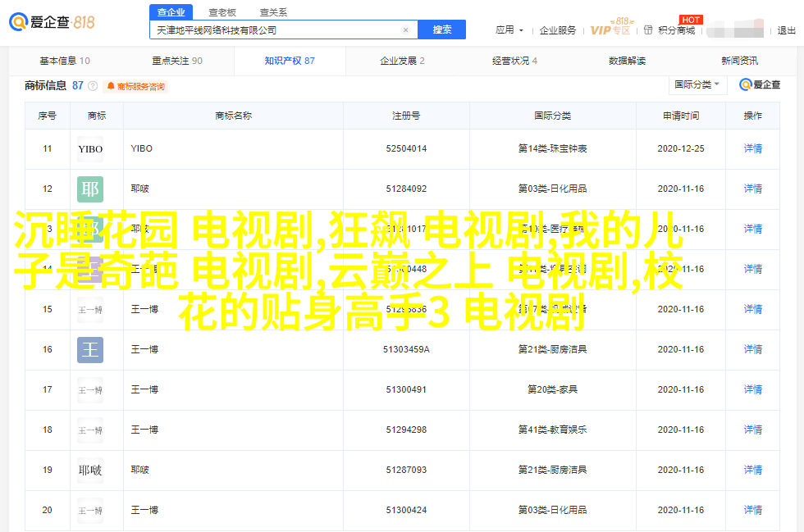Click the company name search input field
Image resolution: width=804 pixels, height=532 pixels.
pos(275,30)
